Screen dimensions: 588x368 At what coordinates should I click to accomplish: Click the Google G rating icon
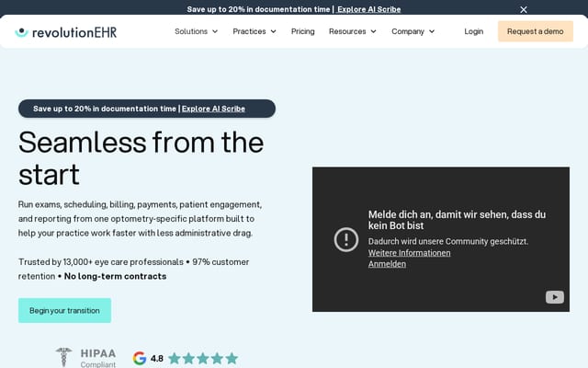(x=140, y=358)
